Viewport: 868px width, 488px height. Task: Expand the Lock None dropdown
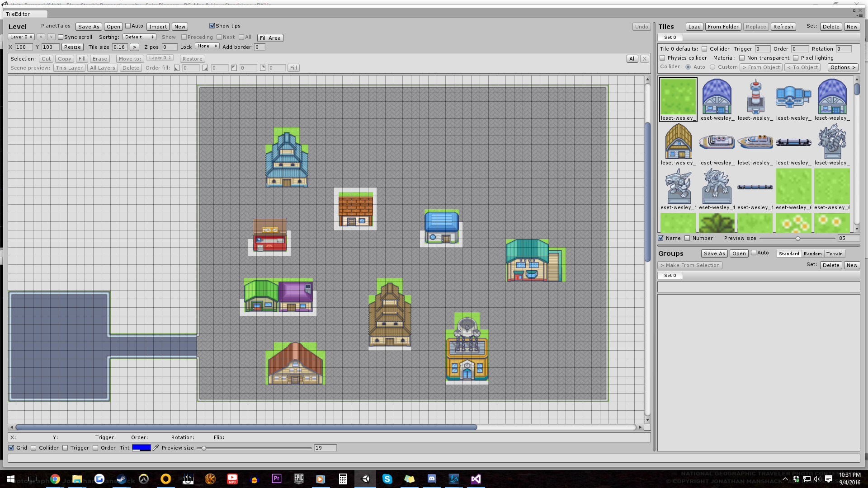click(207, 46)
